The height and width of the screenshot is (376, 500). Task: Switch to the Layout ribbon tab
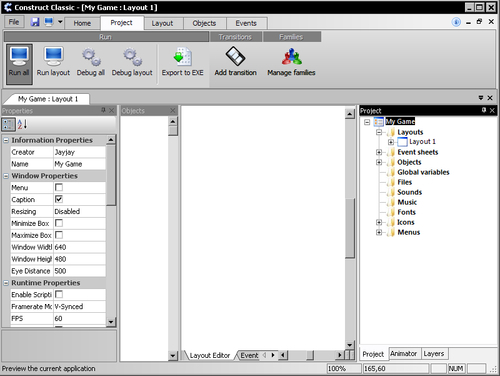[162, 23]
